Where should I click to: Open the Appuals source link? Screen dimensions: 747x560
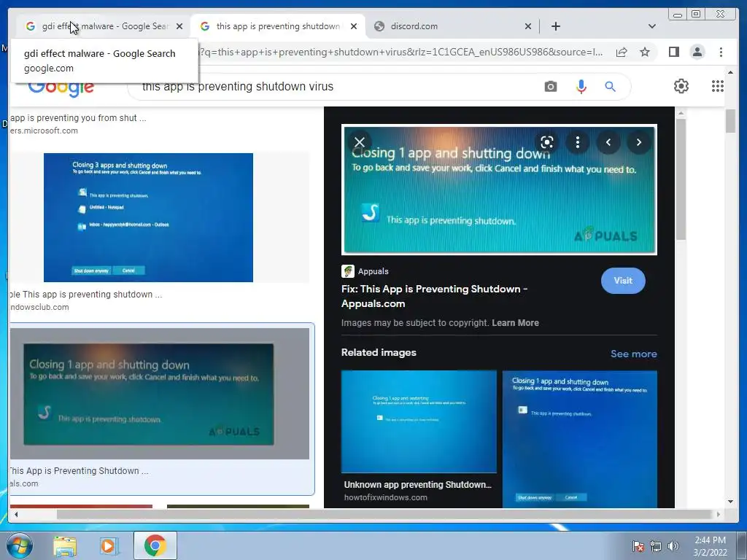365,271
